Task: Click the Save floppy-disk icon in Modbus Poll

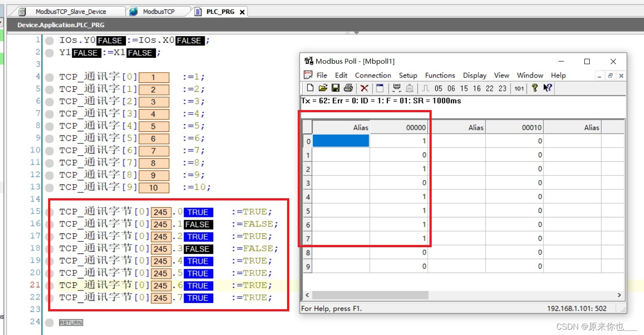Action: 336,88
